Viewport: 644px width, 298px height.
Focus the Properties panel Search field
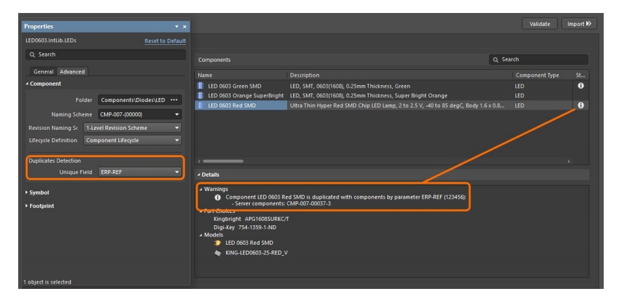105,54
